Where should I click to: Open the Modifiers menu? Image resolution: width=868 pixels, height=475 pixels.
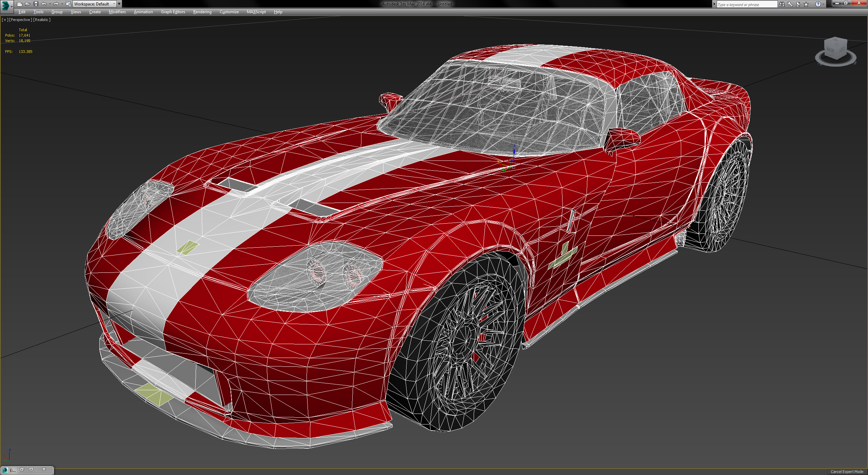tap(117, 12)
